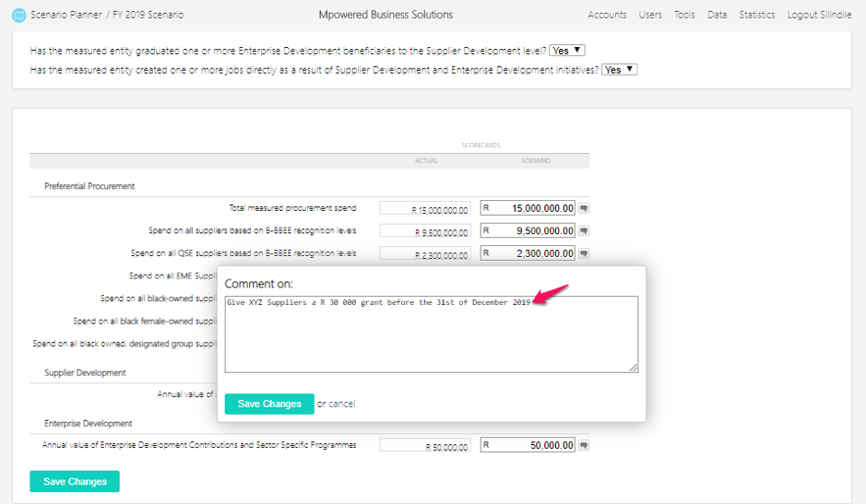
Task: Click the 'Comment on:' dialog heading
Action: pyautogui.click(x=258, y=284)
